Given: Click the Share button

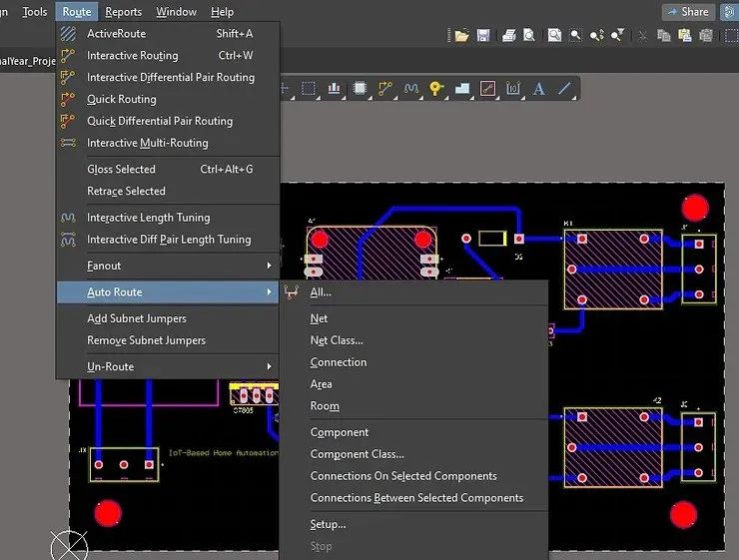Looking at the screenshot, I should click(x=688, y=12).
